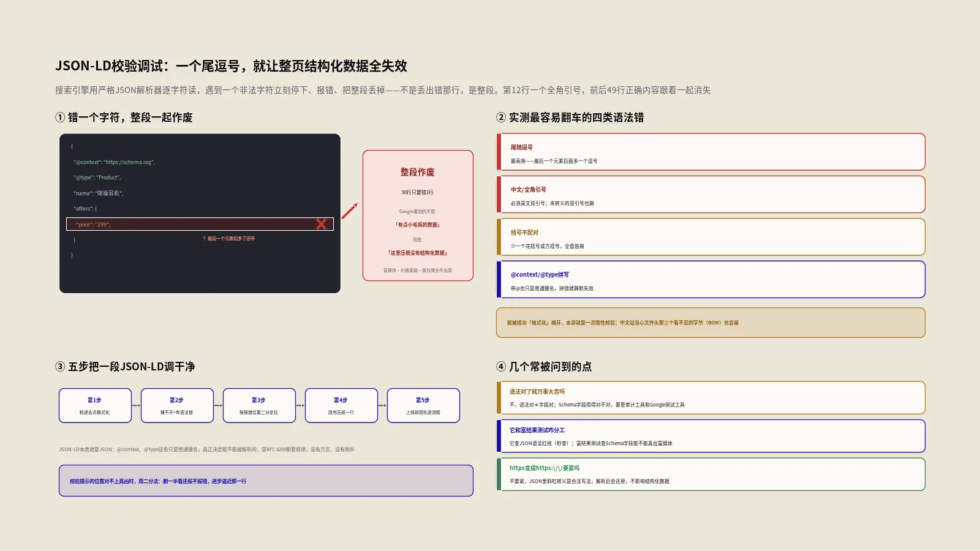Image resolution: width=980 pixels, height=551 pixels.
Task: Click the description "必须英文双引号；未转义的双引号也崩"
Action: (x=552, y=203)
